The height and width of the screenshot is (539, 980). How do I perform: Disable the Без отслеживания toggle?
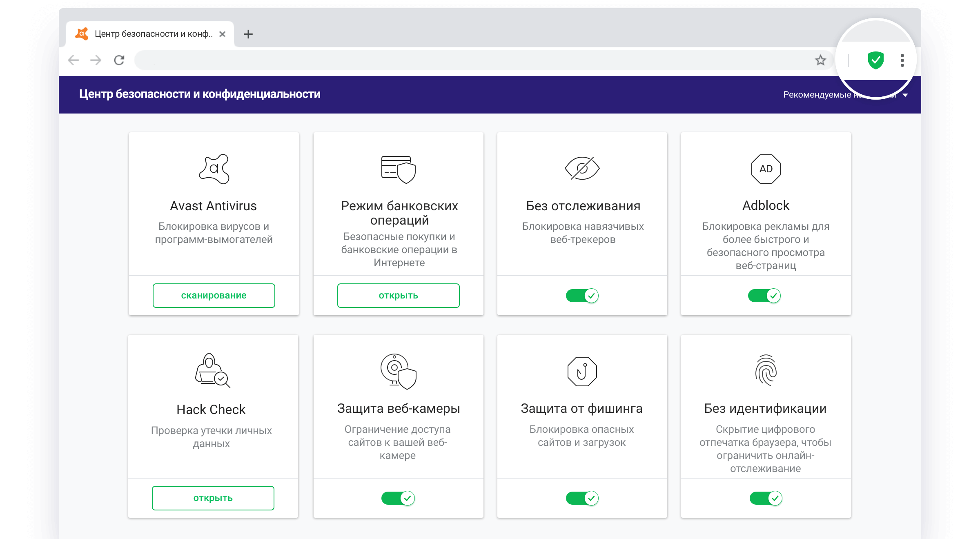582,295
